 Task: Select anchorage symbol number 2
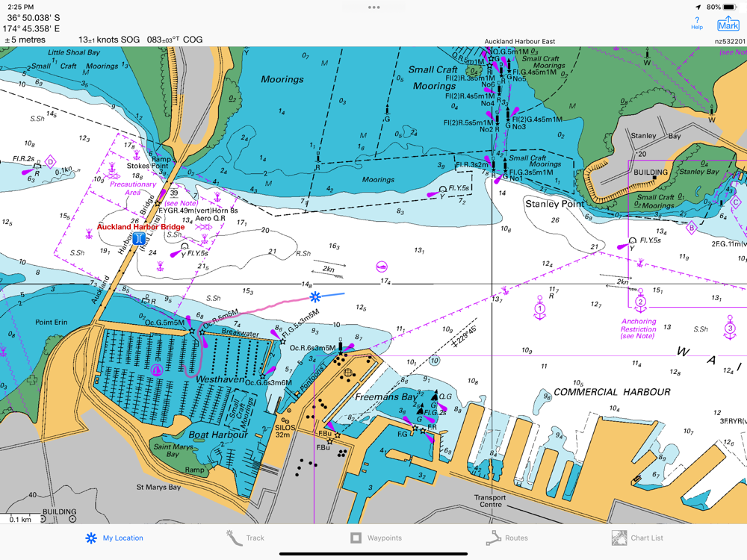(x=640, y=302)
